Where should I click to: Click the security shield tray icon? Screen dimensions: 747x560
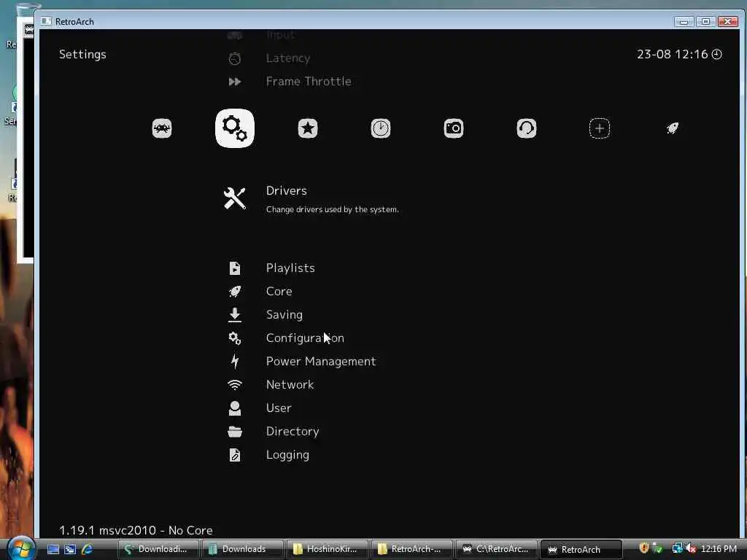coord(643,548)
